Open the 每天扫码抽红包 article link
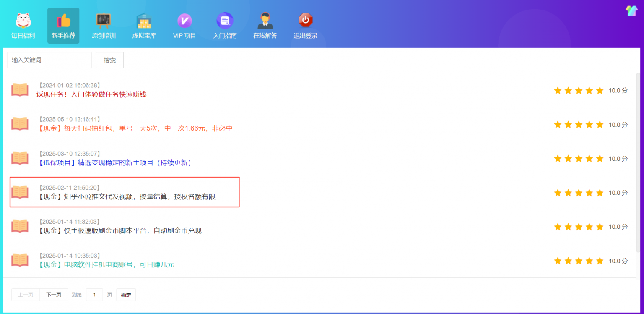Image resolution: width=644 pixels, height=314 pixels. point(135,128)
